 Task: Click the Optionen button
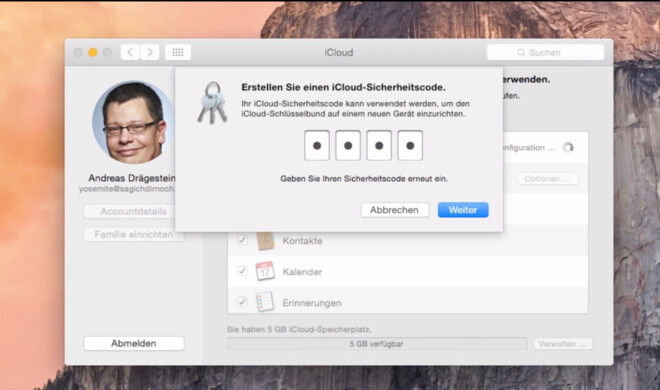[x=548, y=179]
